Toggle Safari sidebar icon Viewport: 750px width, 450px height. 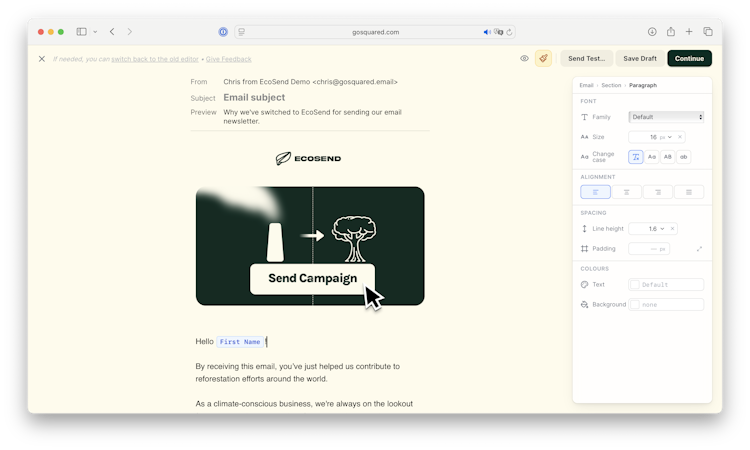click(x=81, y=32)
